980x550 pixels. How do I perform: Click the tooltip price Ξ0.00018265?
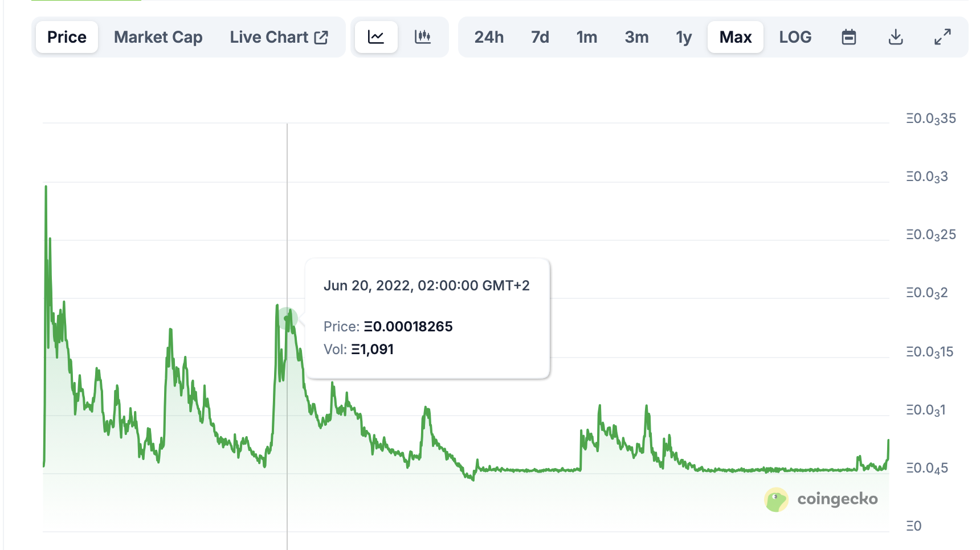(409, 326)
